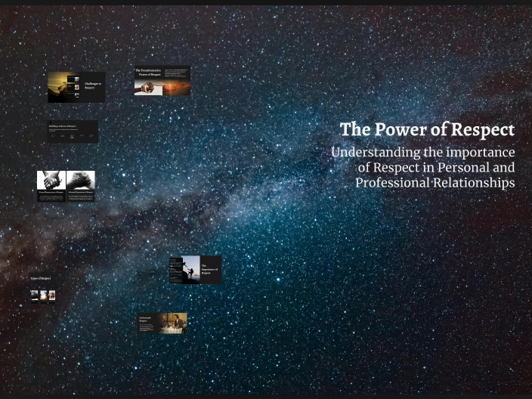Image resolution: width=532 pixels, height=399 pixels.
Task: Open The Transformative Power of Respect frame
Action: click(162, 80)
